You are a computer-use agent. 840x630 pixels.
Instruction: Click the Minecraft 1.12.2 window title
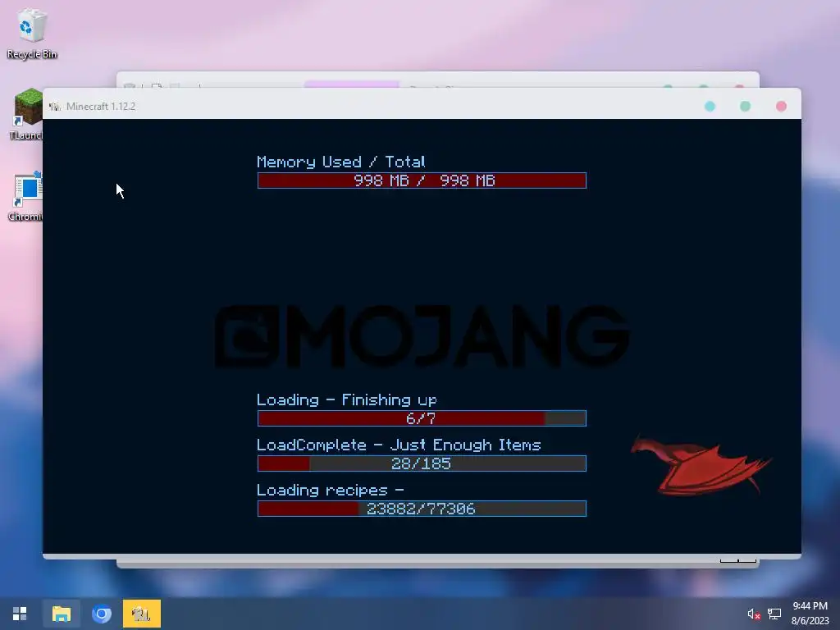(x=101, y=106)
